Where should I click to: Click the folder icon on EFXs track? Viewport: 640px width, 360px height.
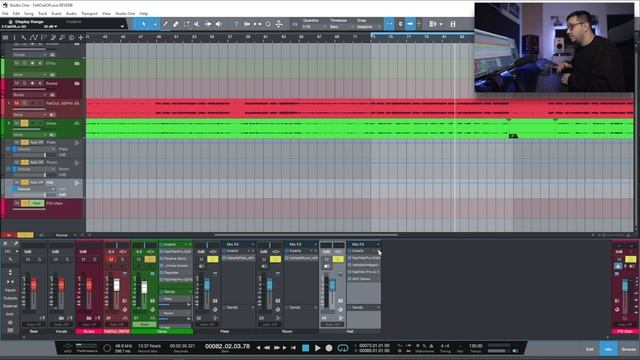[x=77, y=64]
